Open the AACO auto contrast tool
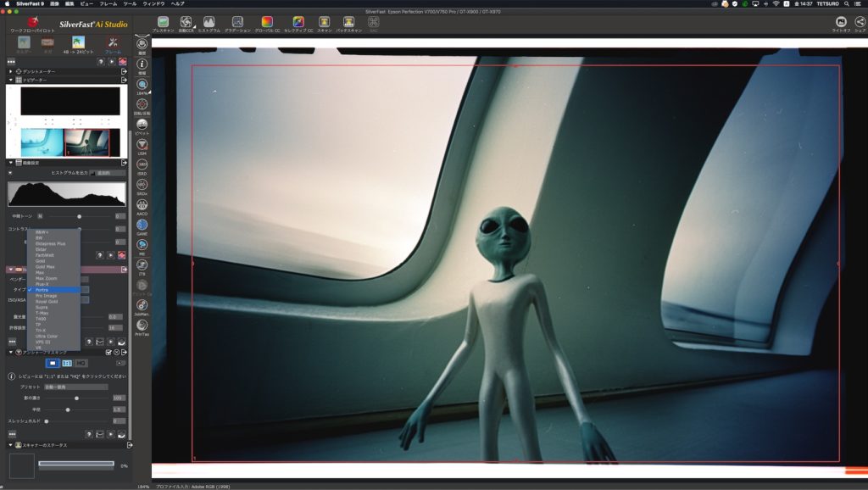 pos(144,205)
